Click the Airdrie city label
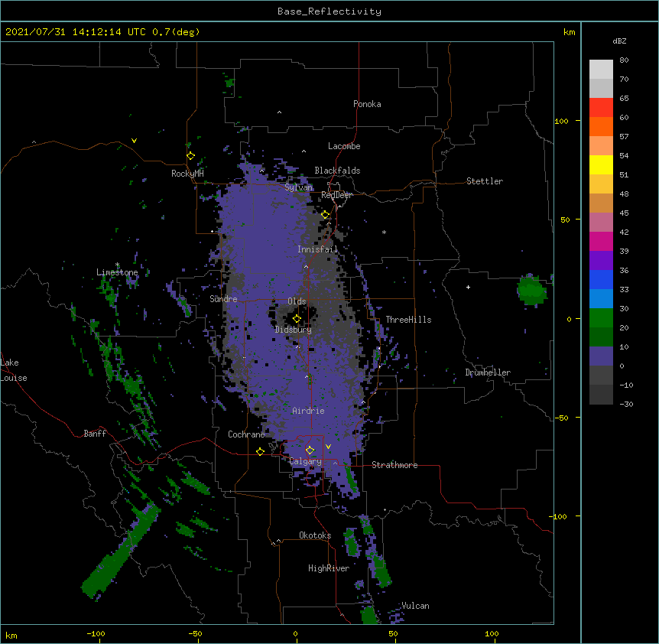This screenshot has height=644, width=659. tap(308, 411)
